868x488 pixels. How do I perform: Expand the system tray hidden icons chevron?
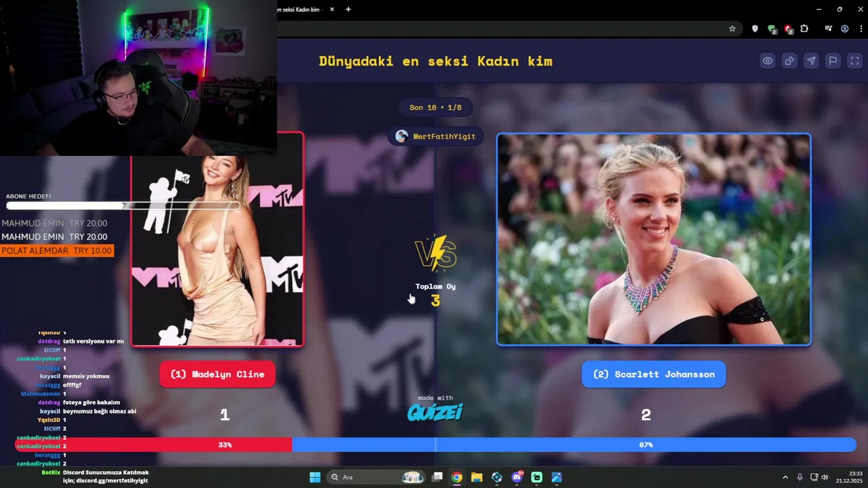coord(785,477)
